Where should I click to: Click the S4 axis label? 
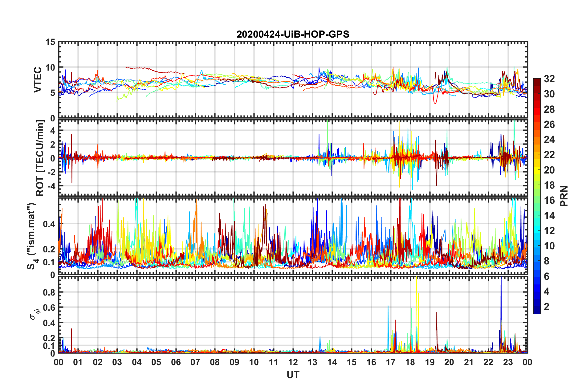pyautogui.click(x=32, y=236)
